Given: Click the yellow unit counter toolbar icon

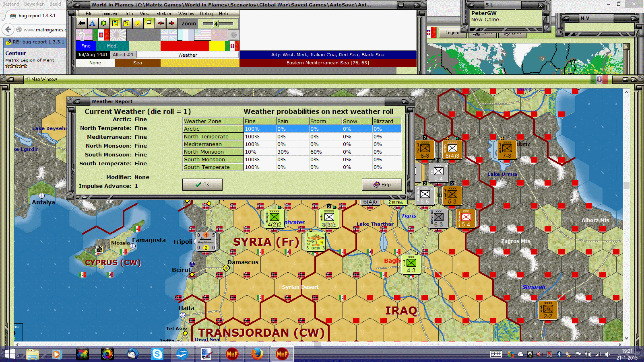Looking at the screenshot, I should point(115,23).
